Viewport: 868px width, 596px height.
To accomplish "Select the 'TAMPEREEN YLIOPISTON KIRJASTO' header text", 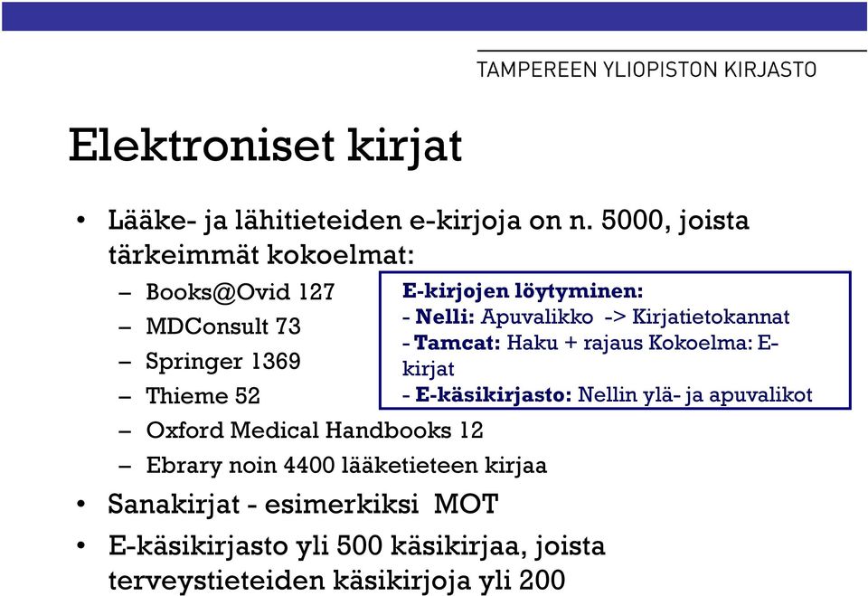I will (646, 70).
